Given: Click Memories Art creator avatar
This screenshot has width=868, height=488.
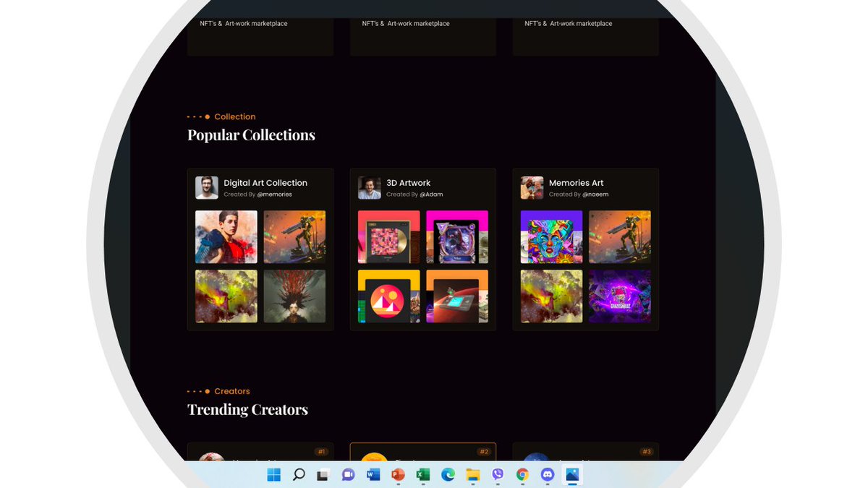Looking at the screenshot, I should (532, 188).
